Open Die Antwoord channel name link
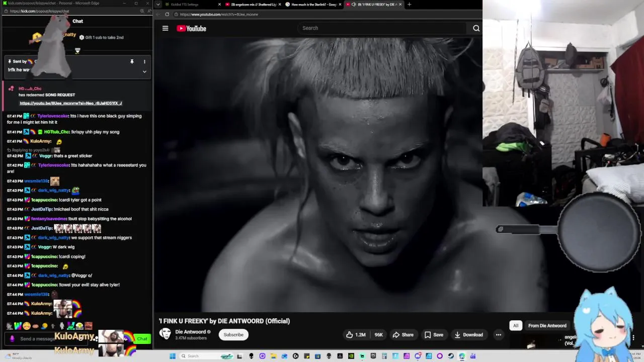This screenshot has height=362, width=644. [190, 332]
